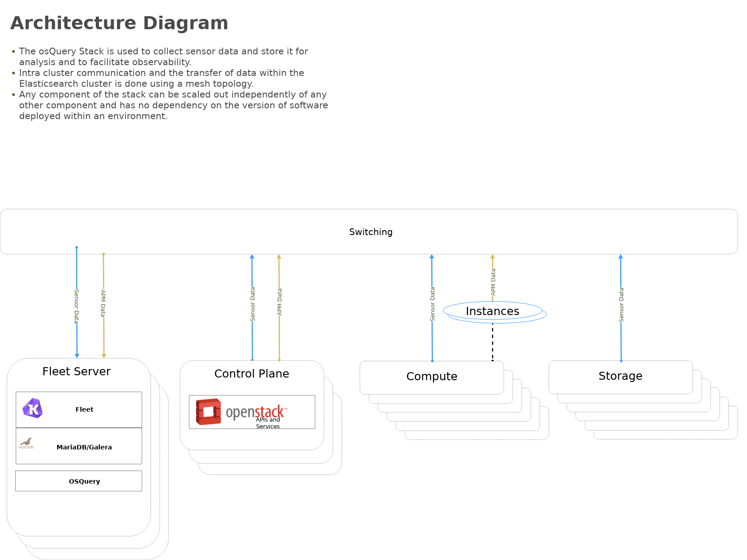The image size is (747, 560).
Task: Select the Instances ellipse shape
Action: (492, 311)
